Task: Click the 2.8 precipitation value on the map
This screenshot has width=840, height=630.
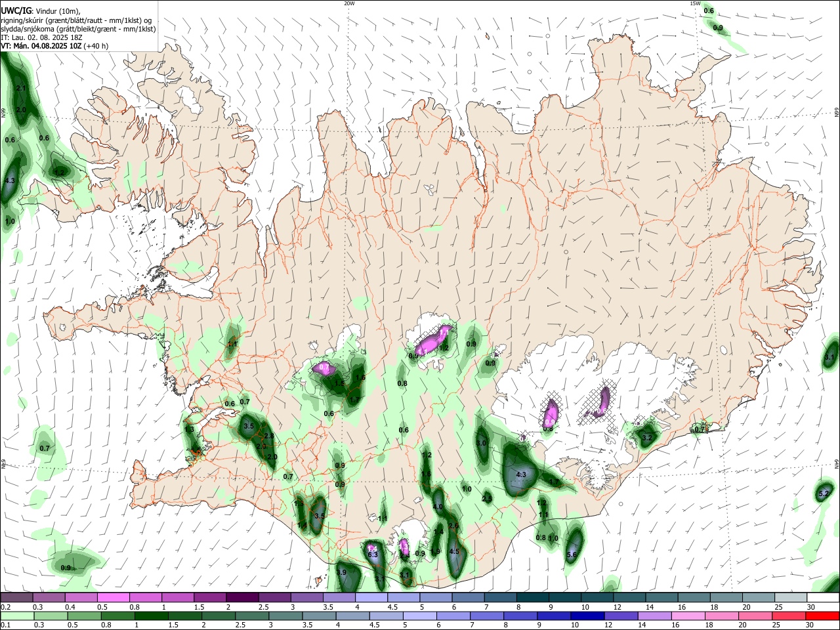Action: tap(268, 436)
